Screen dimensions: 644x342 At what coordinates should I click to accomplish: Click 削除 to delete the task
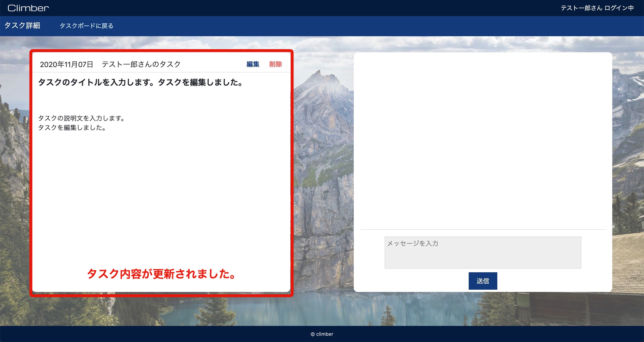click(x=276, y=64)
